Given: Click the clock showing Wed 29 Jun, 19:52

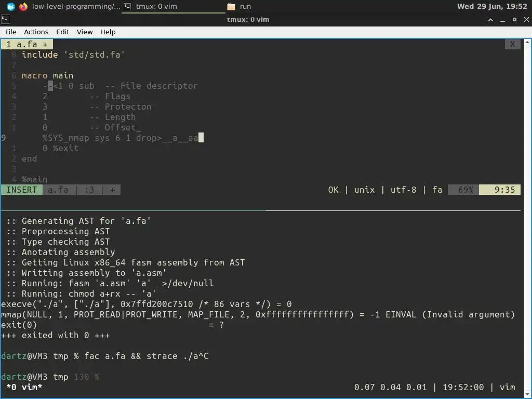Looking at the screenshot, I should tap(492, 6).
